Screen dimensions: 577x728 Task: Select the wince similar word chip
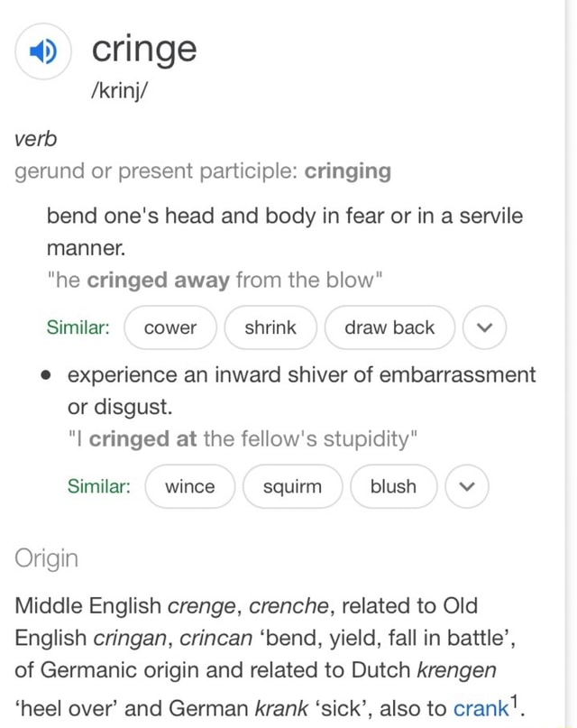[x=189, y=486]
